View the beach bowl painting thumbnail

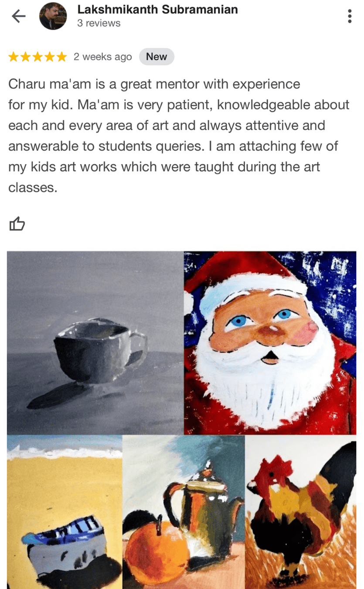coord(65,512)
